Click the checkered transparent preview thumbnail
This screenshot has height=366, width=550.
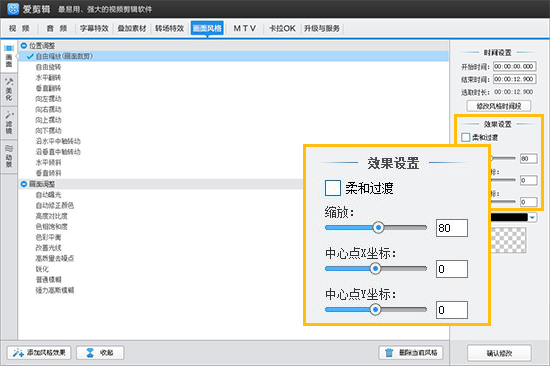pos(509,240)
